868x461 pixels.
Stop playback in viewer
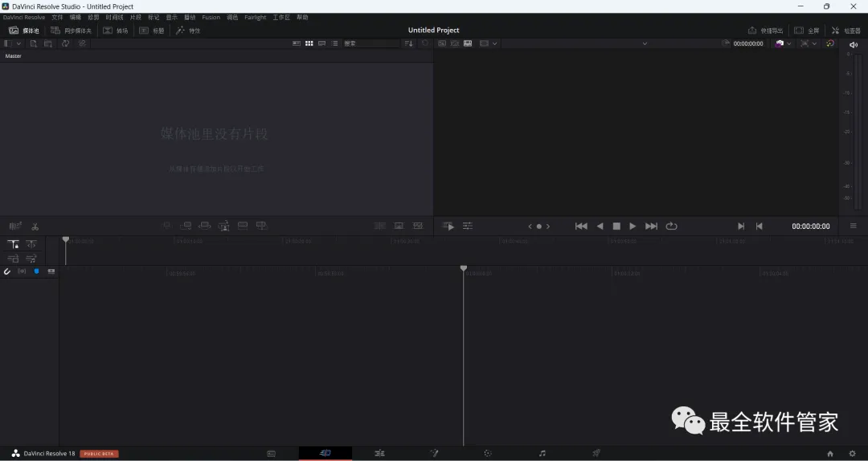(616, 226)
